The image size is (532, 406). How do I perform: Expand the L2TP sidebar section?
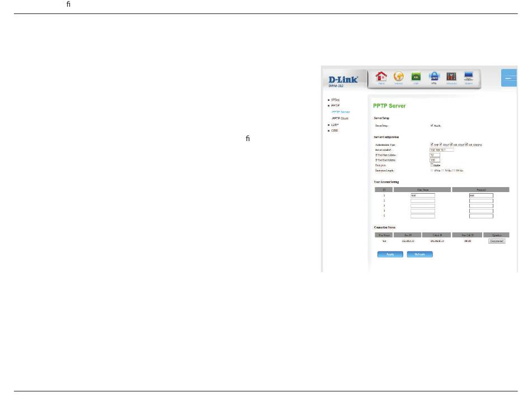click(334, 124)
